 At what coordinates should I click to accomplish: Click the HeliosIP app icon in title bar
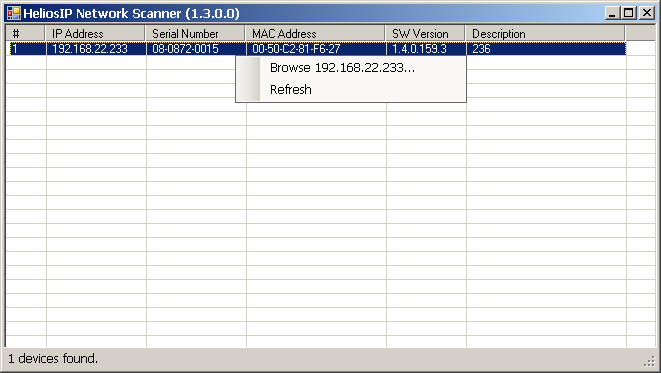tap(13, 13)
